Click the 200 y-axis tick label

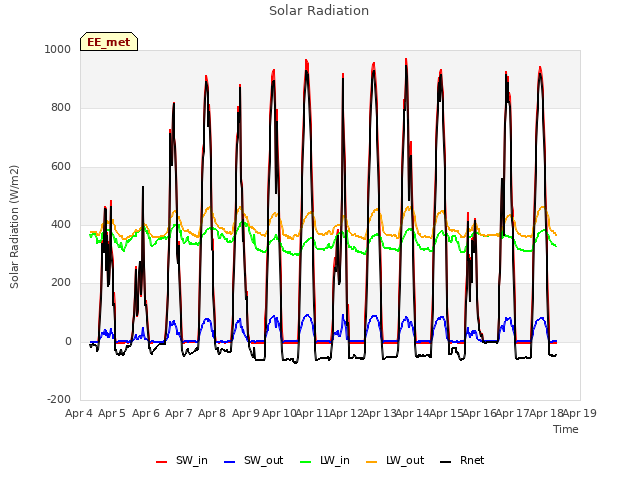pyautogui.click(x=61, y=282)
